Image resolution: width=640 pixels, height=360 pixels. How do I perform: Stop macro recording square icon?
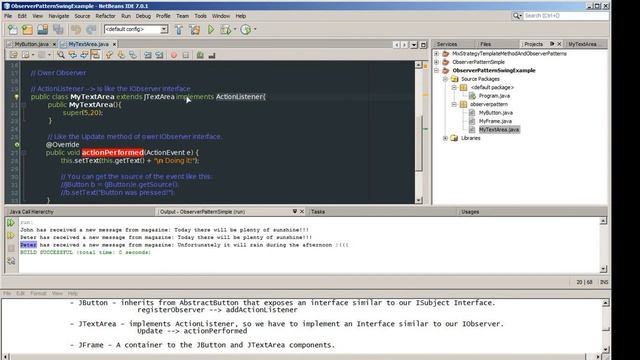pos(186,55)
